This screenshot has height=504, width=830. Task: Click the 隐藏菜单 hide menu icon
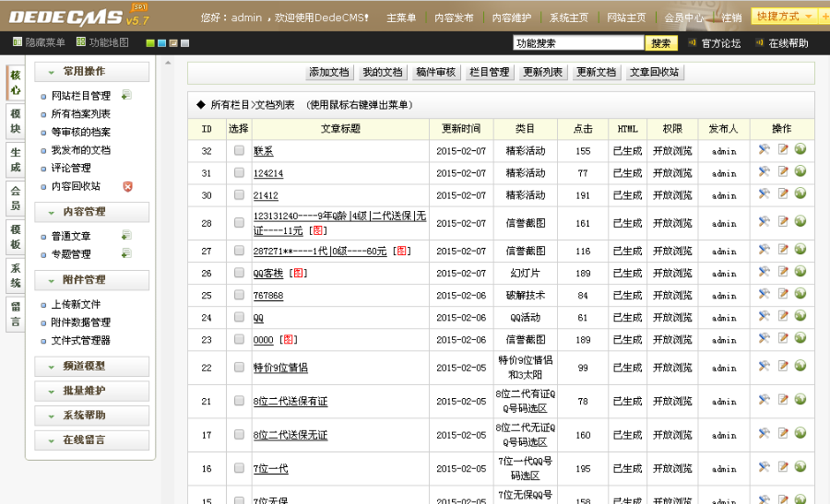coord(17,42)
